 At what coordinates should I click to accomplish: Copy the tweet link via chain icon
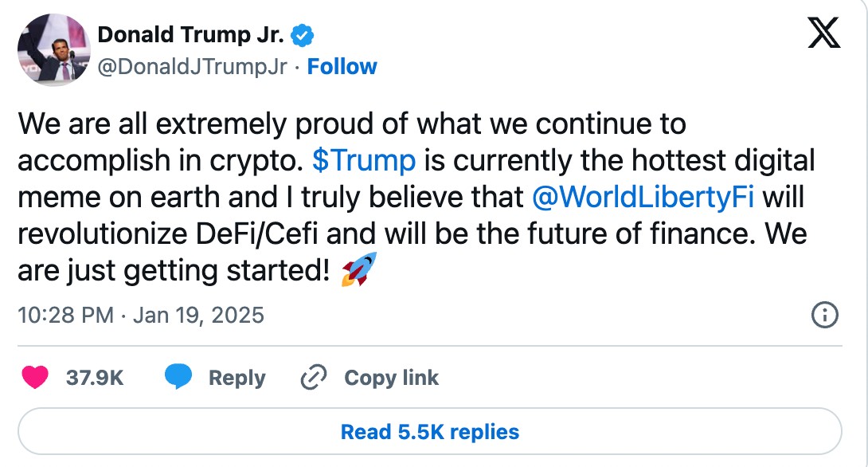[x=314, y=377]
